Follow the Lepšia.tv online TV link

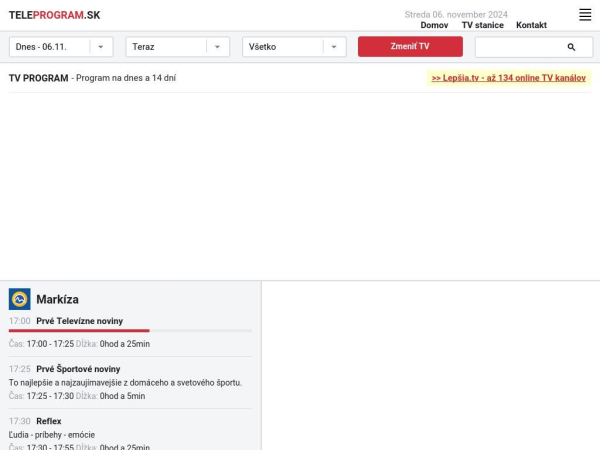click(508, 78)
